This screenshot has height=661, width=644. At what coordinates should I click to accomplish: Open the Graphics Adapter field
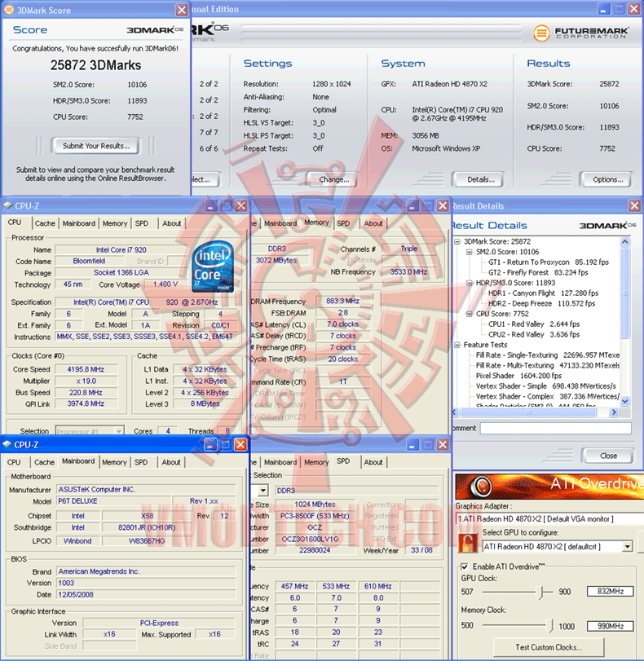(549, 519)
